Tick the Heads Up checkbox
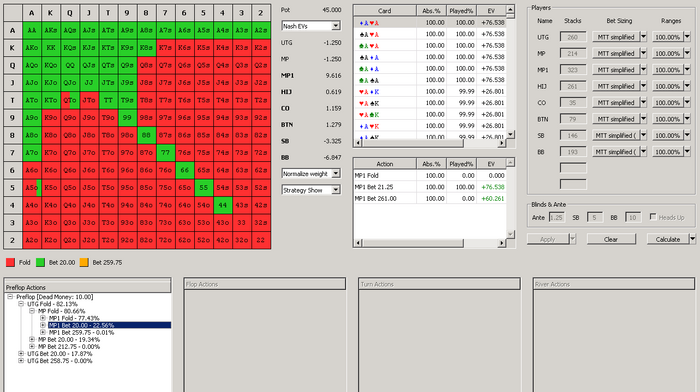Screen dimensions: 700x392 pyautogui.click(x=653, y=217)
